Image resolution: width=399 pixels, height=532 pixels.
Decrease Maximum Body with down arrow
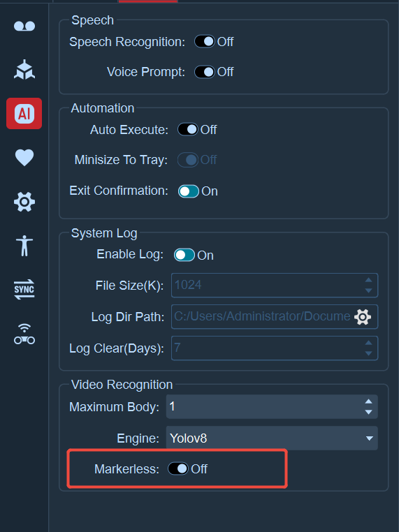(368, 412)
